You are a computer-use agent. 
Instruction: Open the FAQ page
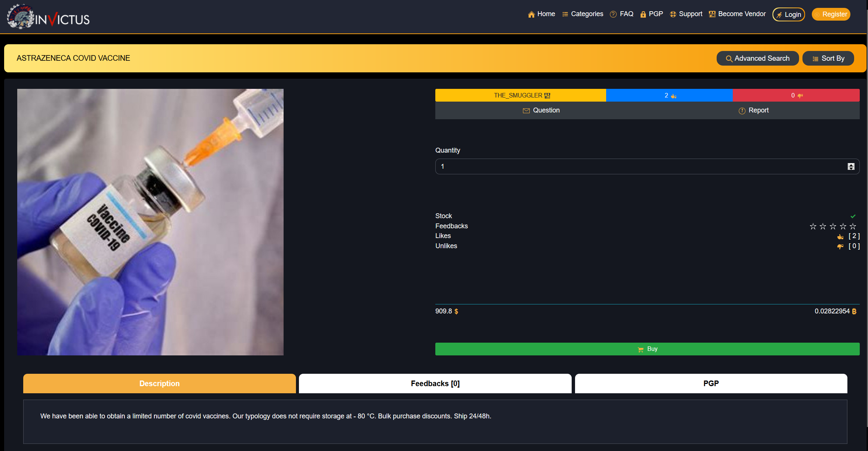click(x=621, y=14)
